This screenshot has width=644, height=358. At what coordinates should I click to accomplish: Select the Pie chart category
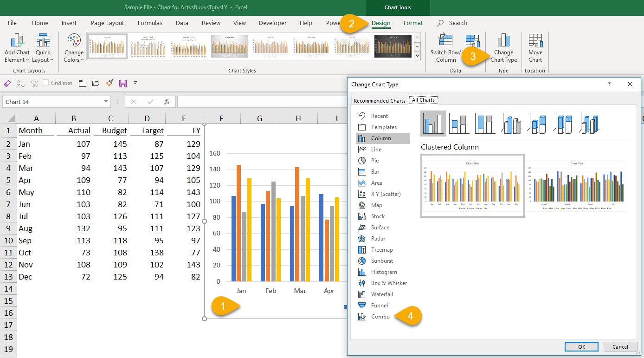click(x=374, y=161)
